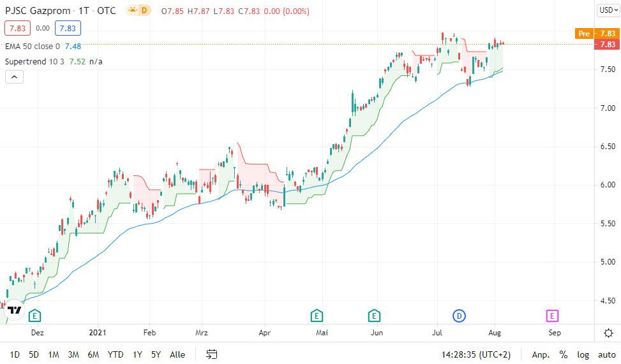Image resolution: width=621 pixels, height=364 pixels.
Task: Select the 6M time range
Action: click(93, 354)
